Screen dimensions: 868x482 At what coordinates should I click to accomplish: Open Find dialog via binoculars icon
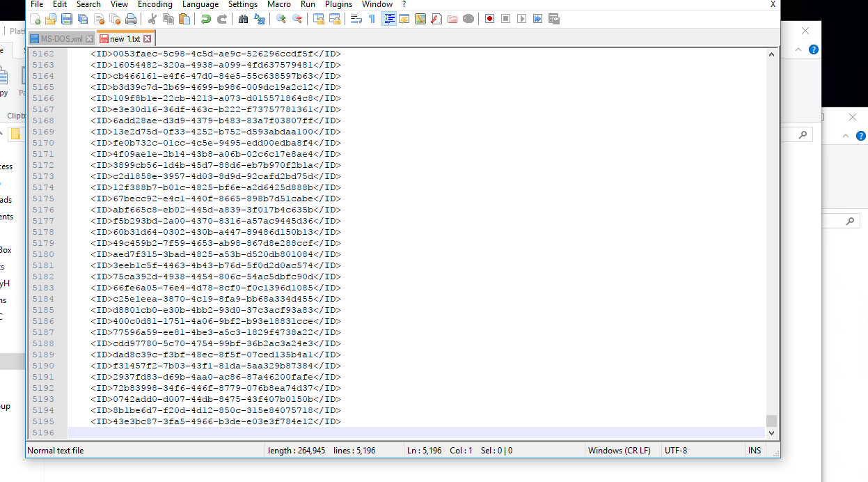(x=244, y=19)
